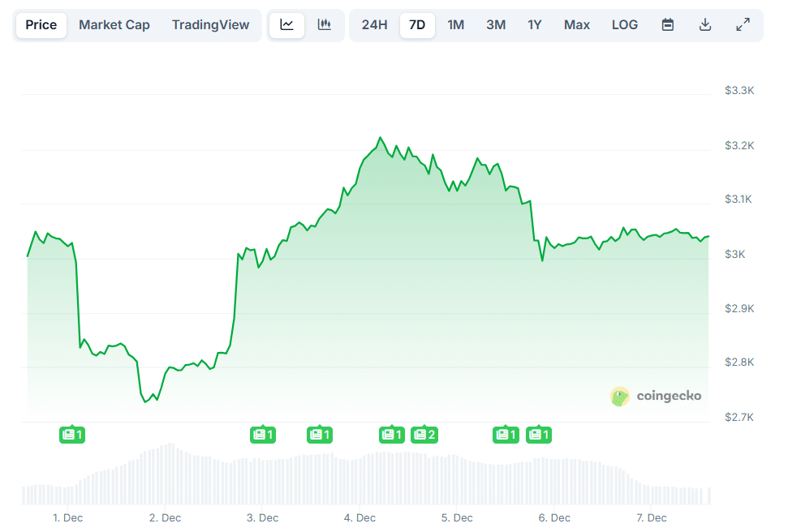This screenshot has height=532, width=788.
Task: Open the event marker under 3 December
Action: (x=263, y=435)
